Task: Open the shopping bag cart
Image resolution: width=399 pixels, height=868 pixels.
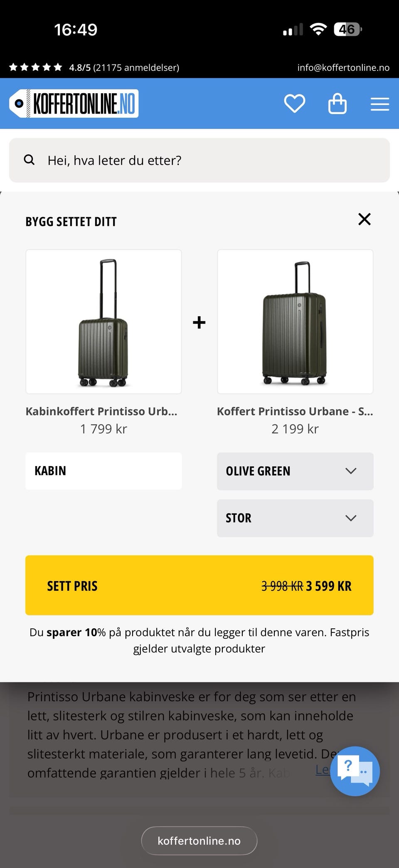Action: 337,104
